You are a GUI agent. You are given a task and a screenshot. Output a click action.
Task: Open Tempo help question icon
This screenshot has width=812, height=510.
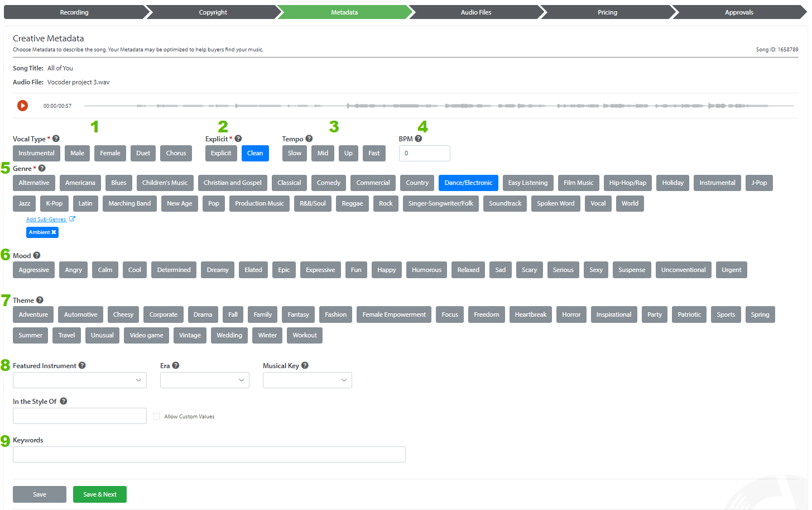tap(309, 139)
